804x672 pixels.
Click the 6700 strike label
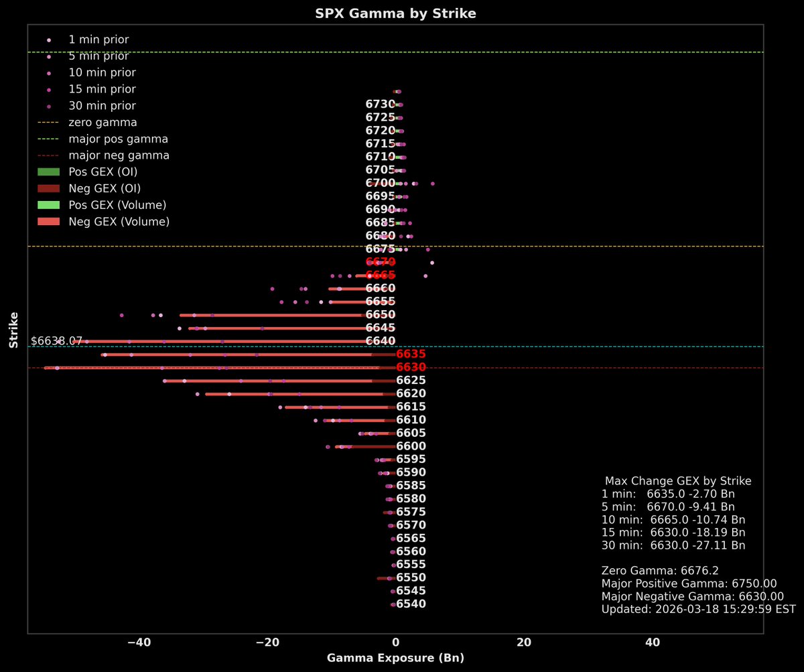coord(381,183)
